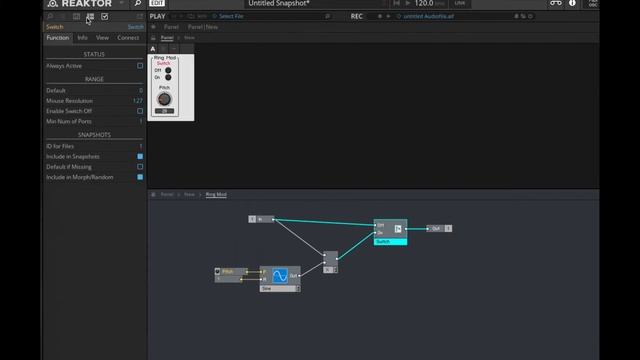Viewport: 640px width, 360px height.
Task: Switch to the Info tab
Action: tap(82, 38)
